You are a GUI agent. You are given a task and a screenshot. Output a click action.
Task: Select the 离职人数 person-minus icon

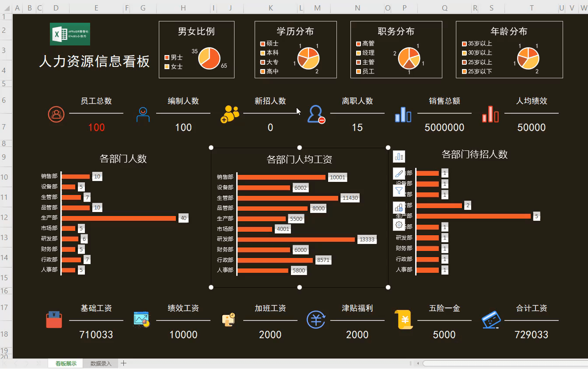pos(316,115)
